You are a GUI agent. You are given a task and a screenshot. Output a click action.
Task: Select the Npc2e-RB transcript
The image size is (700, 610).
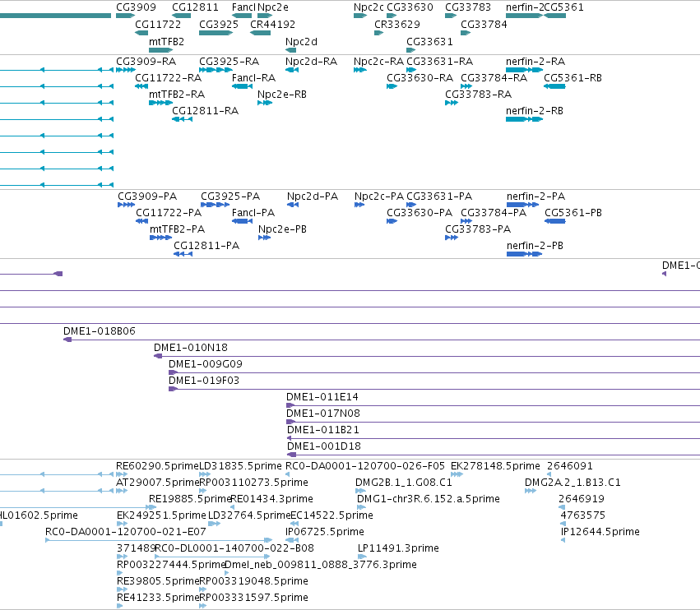click(x=265, y=103)
